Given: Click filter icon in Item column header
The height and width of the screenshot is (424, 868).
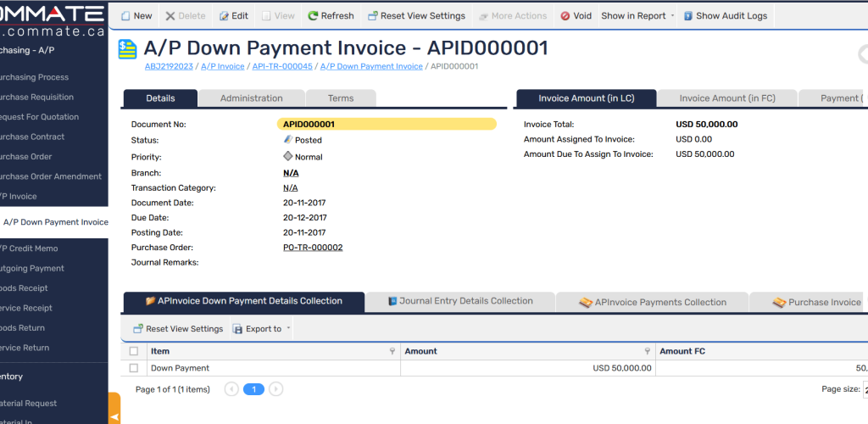Looking at the screenshot, I should coord(392,351).
